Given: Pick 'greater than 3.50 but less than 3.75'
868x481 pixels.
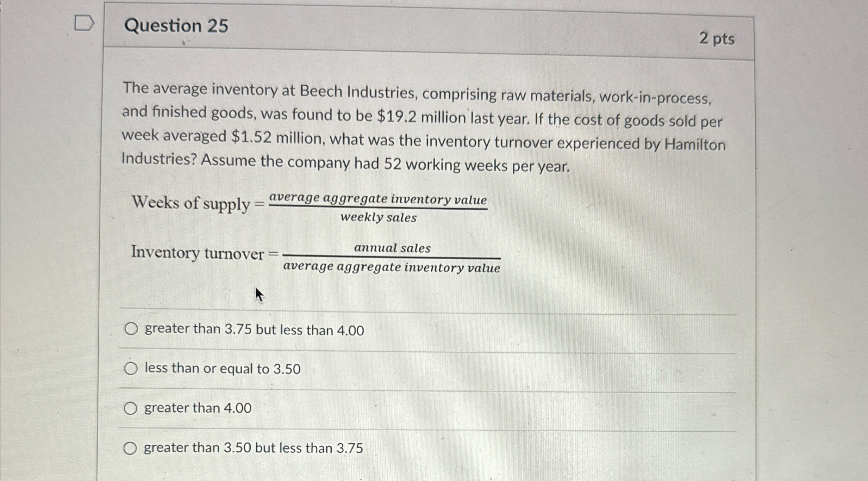Looking at the screenshot, I should tap(132, 448).
